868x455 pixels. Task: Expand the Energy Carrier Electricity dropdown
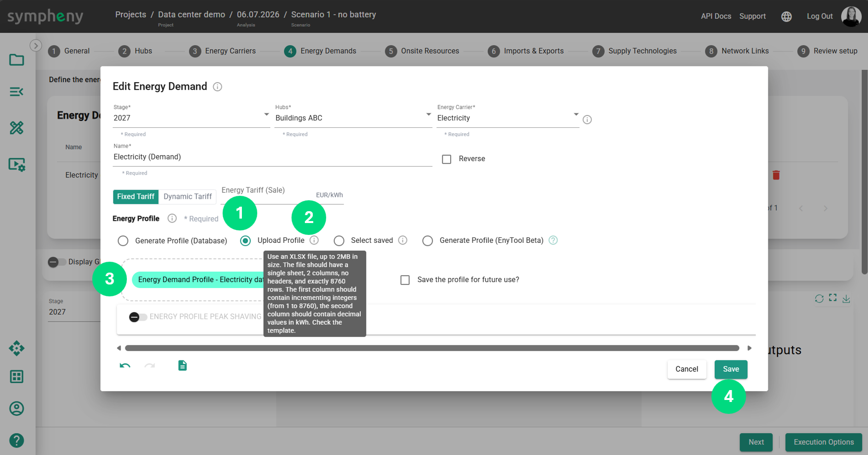(508, 118)
